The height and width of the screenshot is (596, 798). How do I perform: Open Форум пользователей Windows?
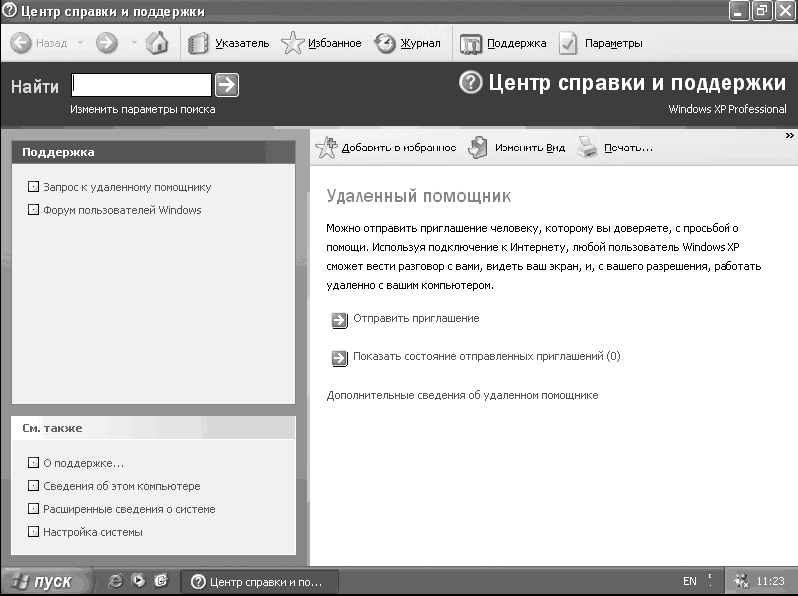pos(122,210)
